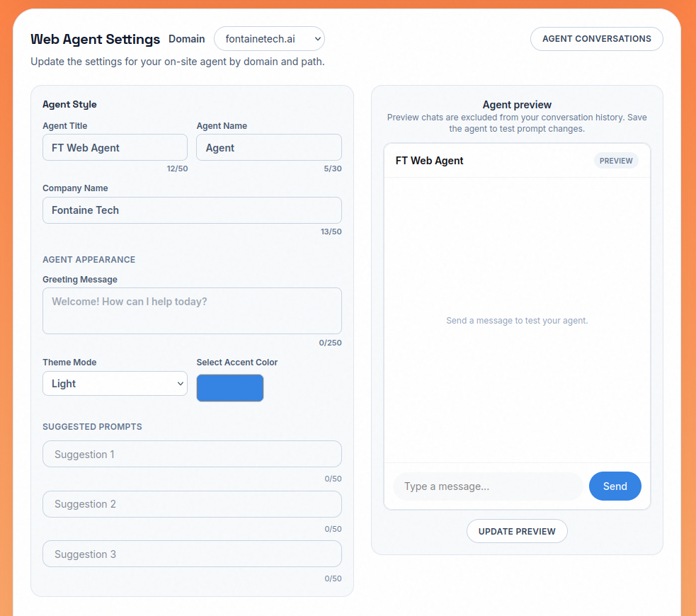Click the Update Preview button
696x616 pixels.
pos(517,531)
